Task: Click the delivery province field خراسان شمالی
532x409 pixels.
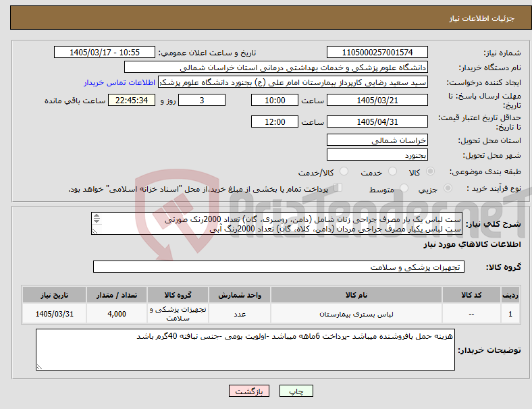Action: (377, 140)
